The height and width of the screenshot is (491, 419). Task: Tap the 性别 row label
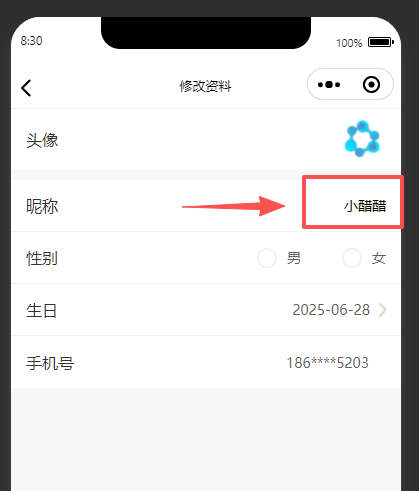click(x=42, y=258)
